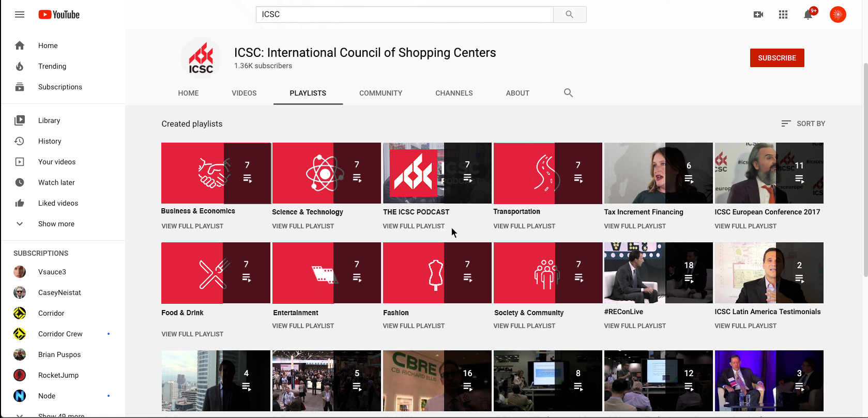This screenshot has height=418, width=868.
Task: Open the Society & Community playlist thumbnail
Action: click(548, 273)
